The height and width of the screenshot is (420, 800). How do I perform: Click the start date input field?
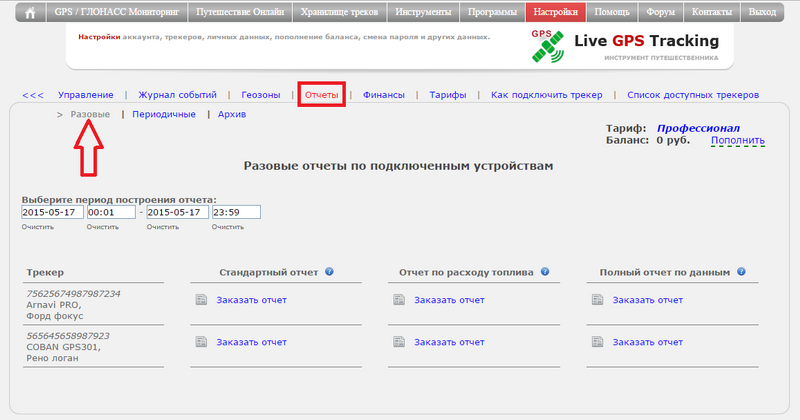tap(51, 212)
